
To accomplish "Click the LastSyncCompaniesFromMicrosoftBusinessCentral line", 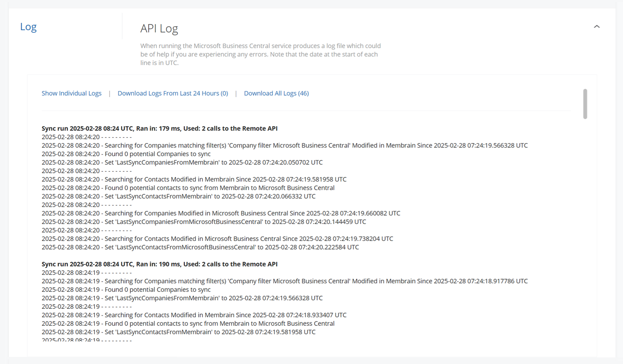I will pos(204,222).
